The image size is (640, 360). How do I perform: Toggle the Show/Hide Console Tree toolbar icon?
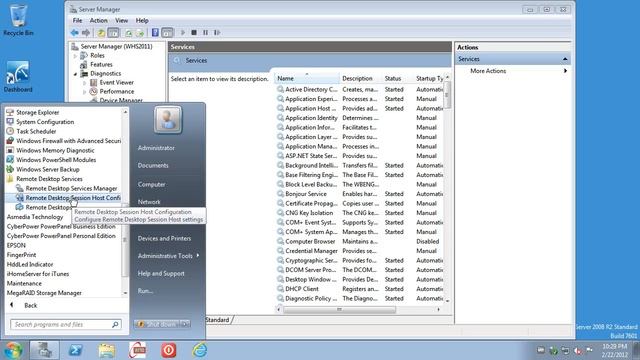pyautogui.click(x=113, y=33)
